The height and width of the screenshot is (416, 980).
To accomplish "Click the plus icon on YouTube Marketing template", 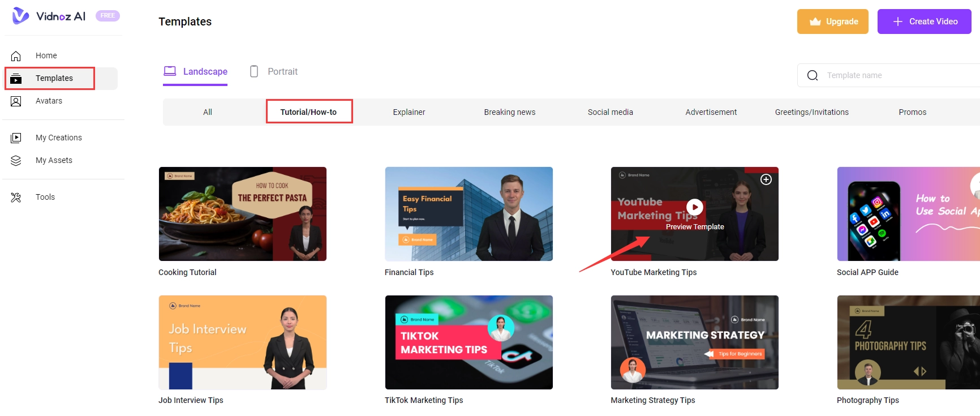I will tap(766, 179).
